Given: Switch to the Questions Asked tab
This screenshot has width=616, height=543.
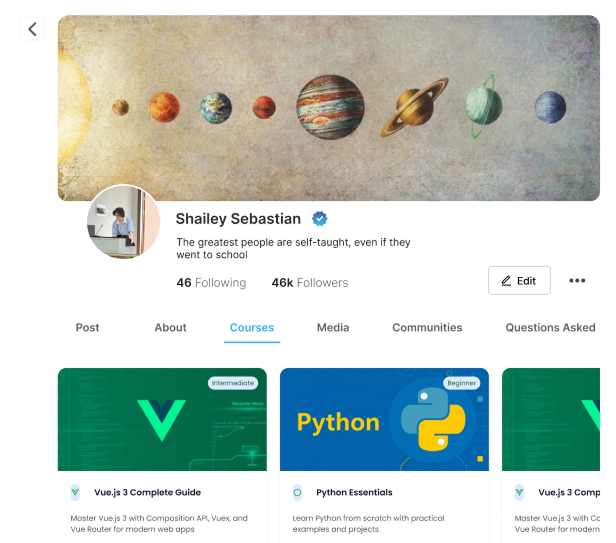Looking at the screenshot, I should 550,327.
